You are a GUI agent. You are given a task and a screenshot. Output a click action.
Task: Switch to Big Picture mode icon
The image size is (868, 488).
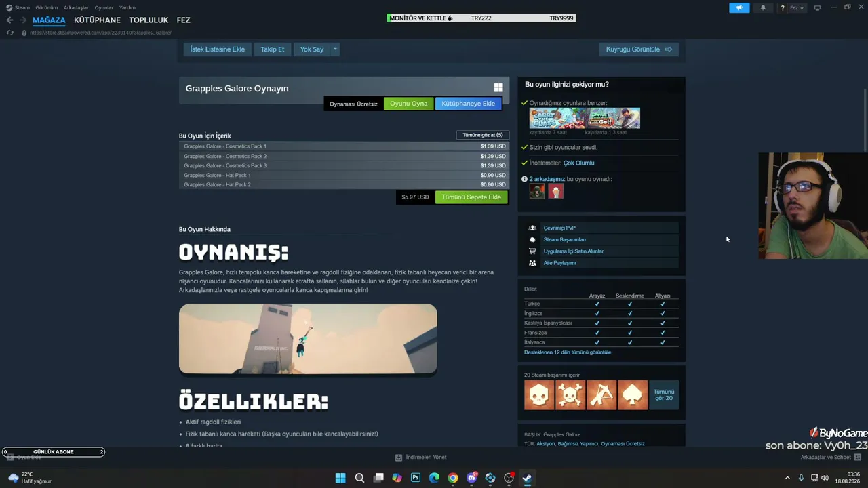[x=817, y=7]
